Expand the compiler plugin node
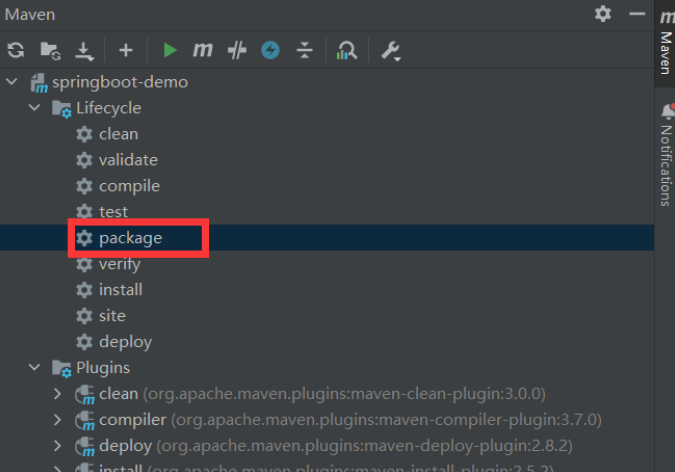675x472 pixels. click(x=57, y=419)
